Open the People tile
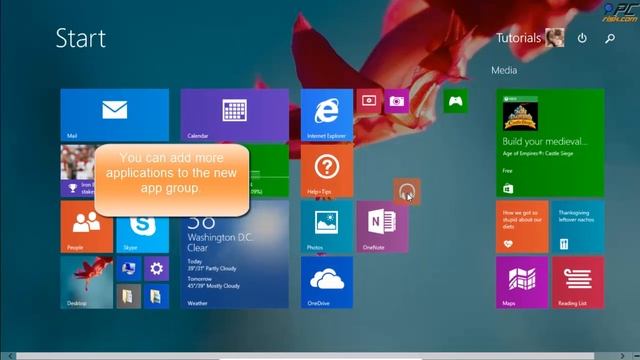The image size is (640, 360). coord(87,227)
